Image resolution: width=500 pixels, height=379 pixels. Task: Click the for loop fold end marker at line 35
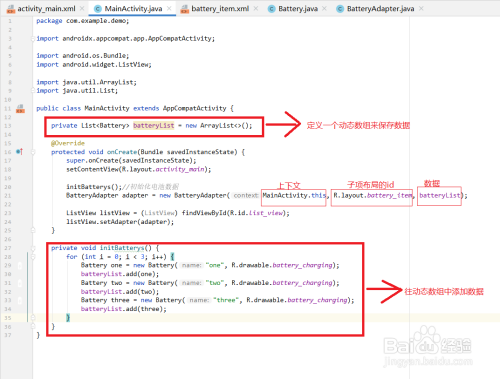(x=33, y=318)
